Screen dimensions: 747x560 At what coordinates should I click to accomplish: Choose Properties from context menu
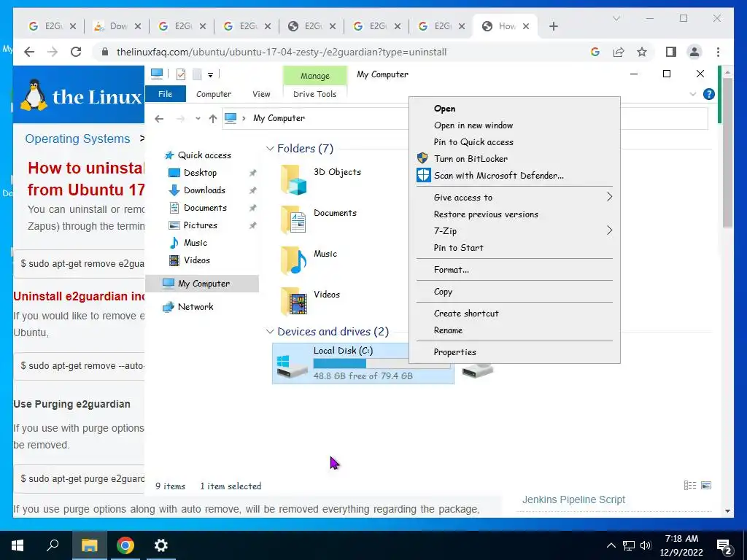[514, 352]
